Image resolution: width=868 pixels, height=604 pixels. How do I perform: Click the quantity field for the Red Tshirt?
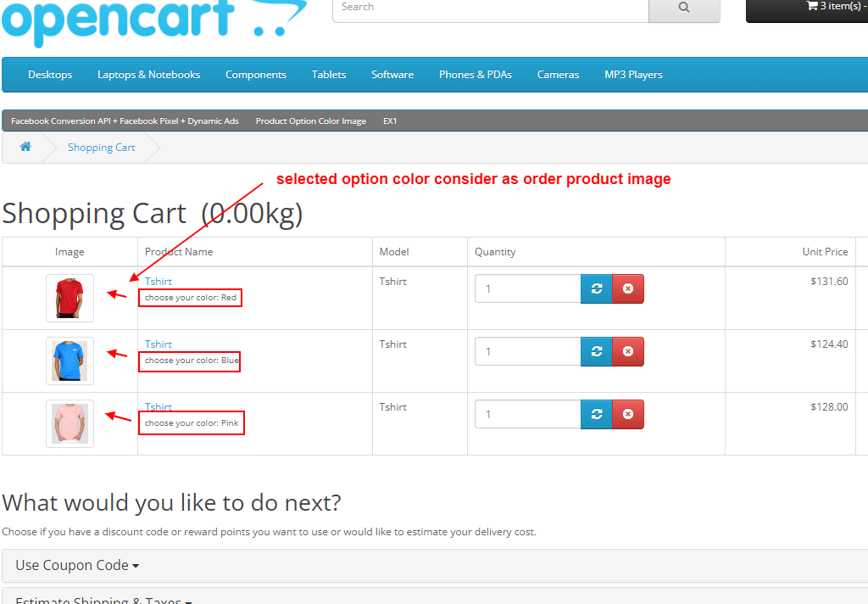(x=527, y=288)
